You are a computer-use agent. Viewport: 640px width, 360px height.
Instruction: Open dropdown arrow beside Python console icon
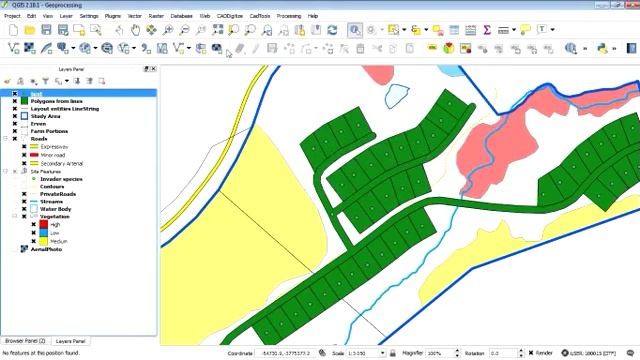click(x=614, y=48)
